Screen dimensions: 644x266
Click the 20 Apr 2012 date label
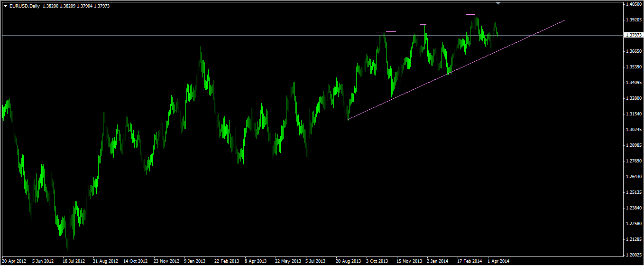pos(14,261)
